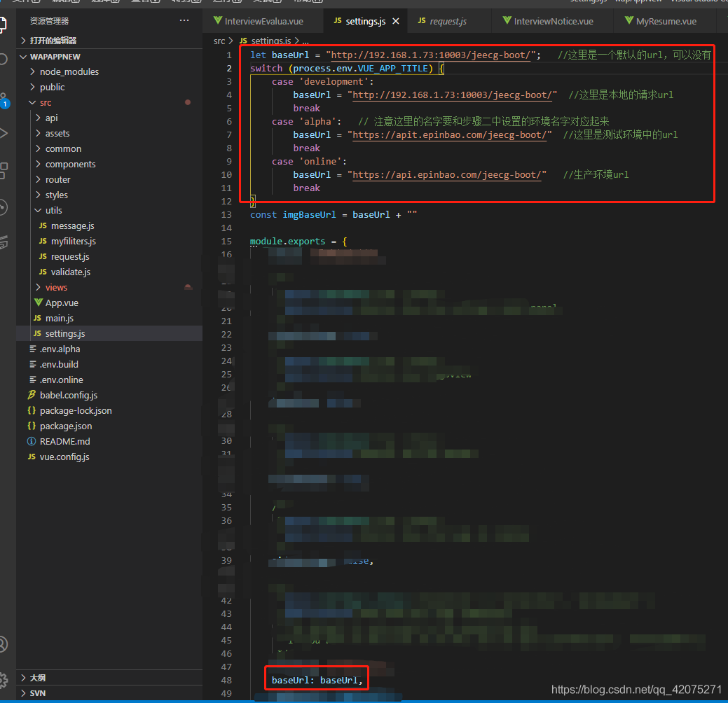Collapse the WAPAPPNEW folder
Image resolution: width=728 pixels, height=703 pixels.
tap(56, 56)
